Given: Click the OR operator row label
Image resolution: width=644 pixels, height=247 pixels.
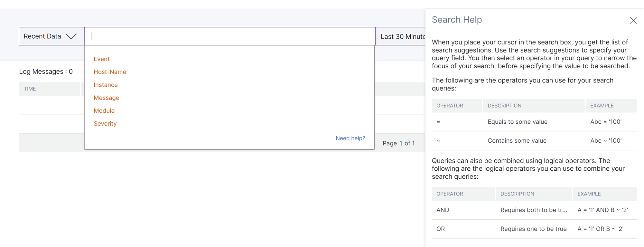Looking at the screenshot, I should point(441,229).
